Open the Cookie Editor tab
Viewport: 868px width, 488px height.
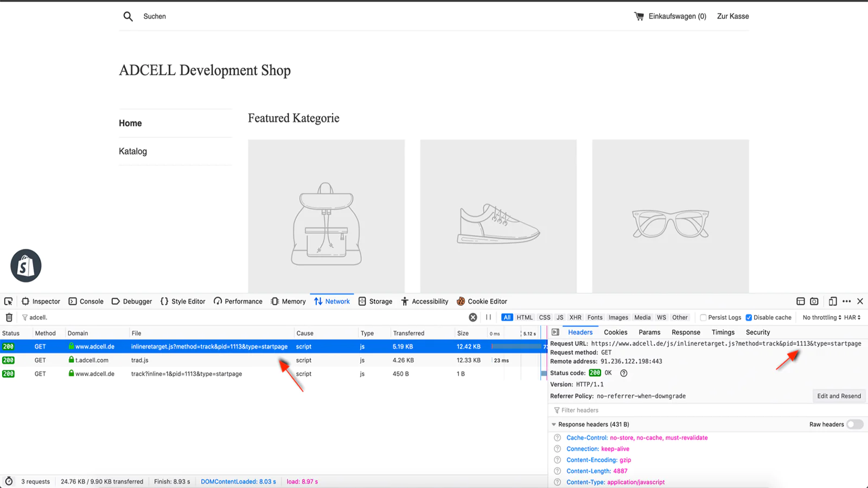(x=482, y=301)
